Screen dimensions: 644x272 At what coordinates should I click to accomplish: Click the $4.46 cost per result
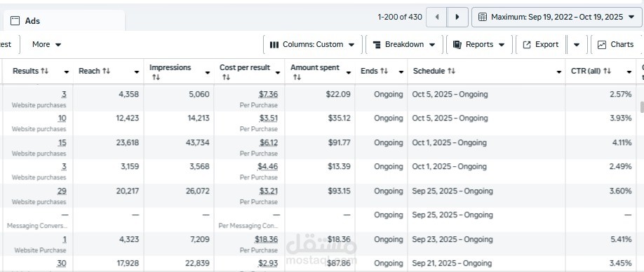(268, 167)
